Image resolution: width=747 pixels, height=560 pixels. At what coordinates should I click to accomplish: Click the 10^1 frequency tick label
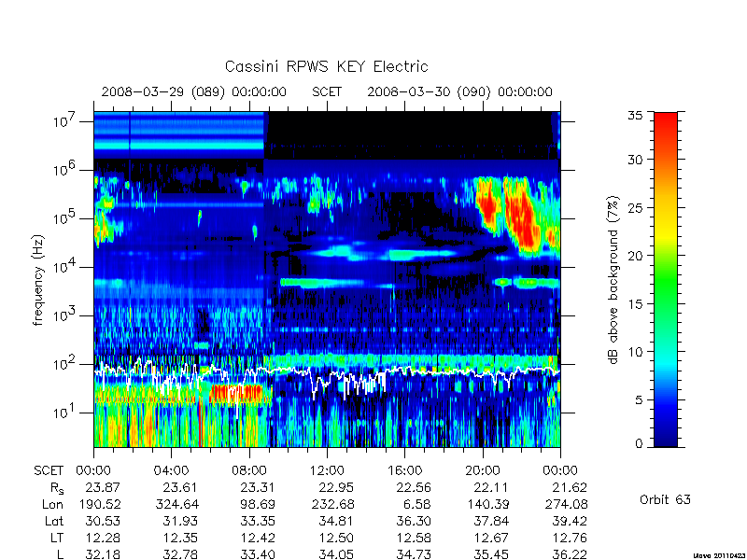point(63,412)
